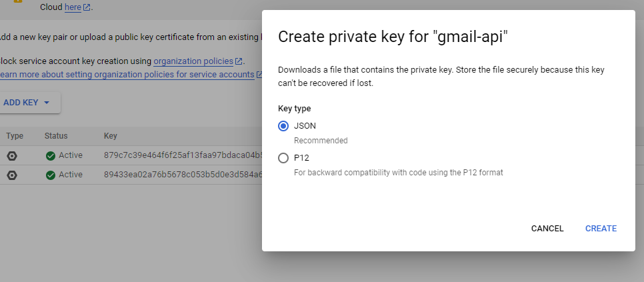Click the CREATE button in the dialog

pyautogui.click(x=601, y=229)
